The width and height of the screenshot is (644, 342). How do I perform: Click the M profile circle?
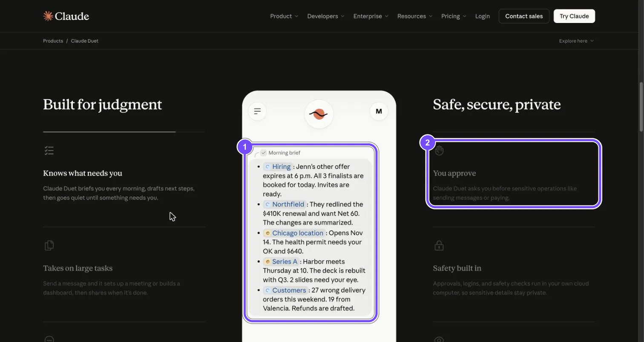point(379,111)
